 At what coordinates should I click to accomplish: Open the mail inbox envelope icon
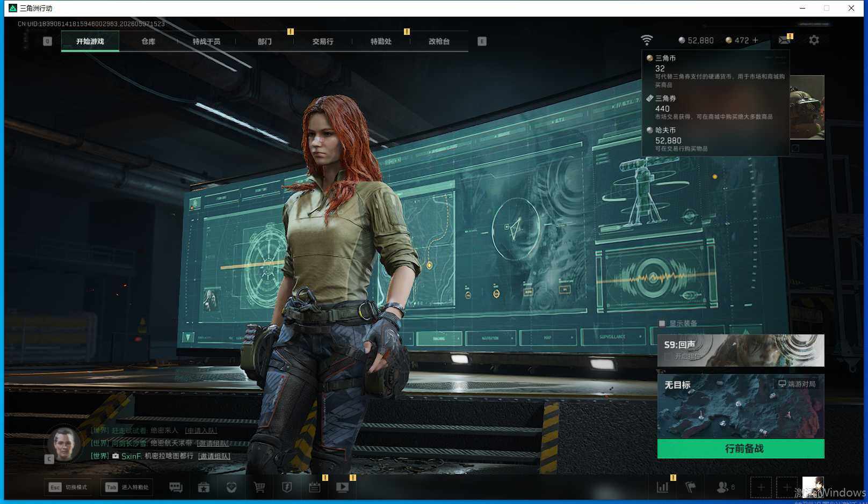784,40
